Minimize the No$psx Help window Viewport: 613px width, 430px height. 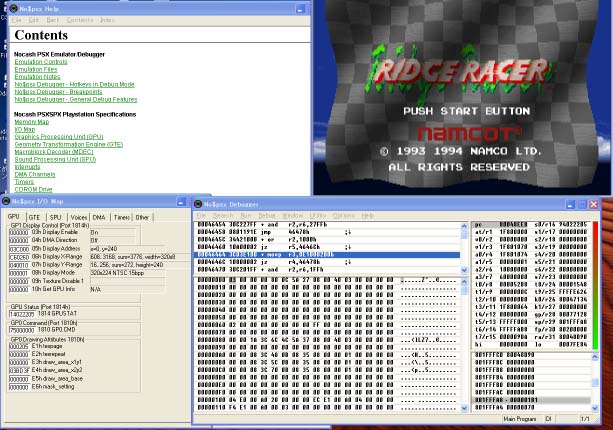tap(300, 9)
